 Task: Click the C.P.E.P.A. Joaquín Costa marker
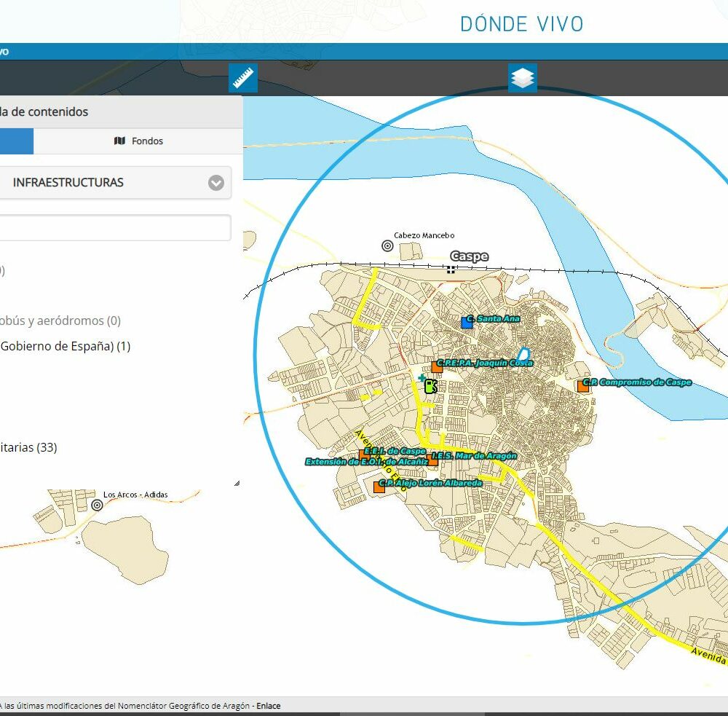tap(437, 366)
